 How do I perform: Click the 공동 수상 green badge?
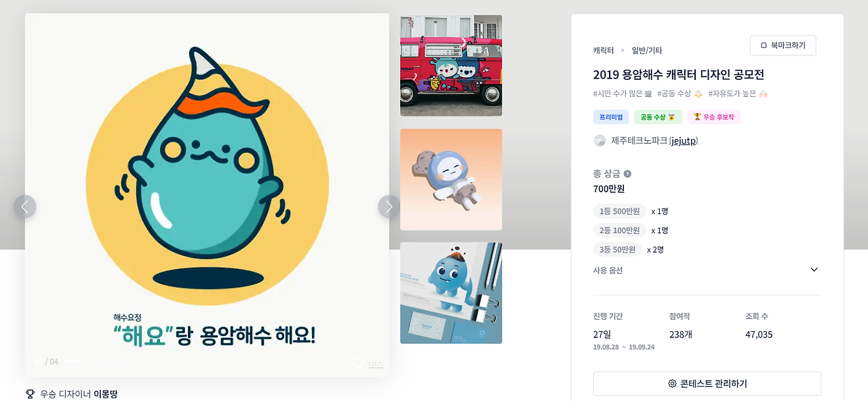(x=658, y=117)
